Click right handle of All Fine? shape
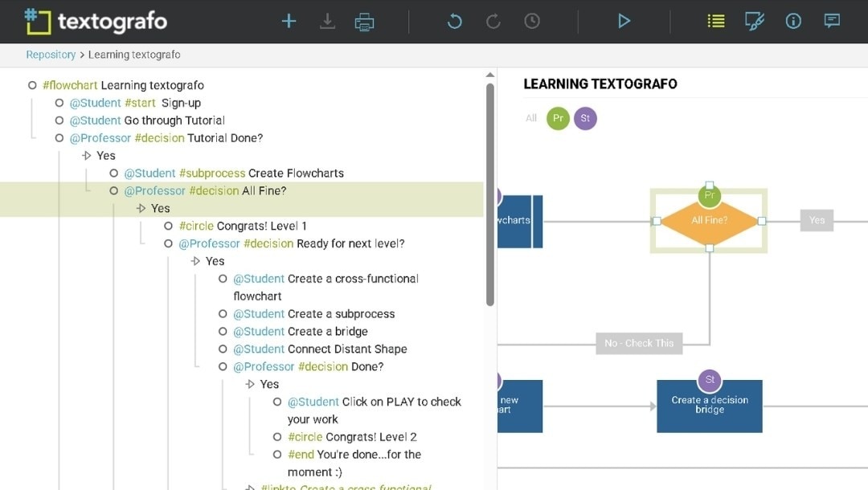Viewport: 868px width, 490px height. click(x=762, y=221)
